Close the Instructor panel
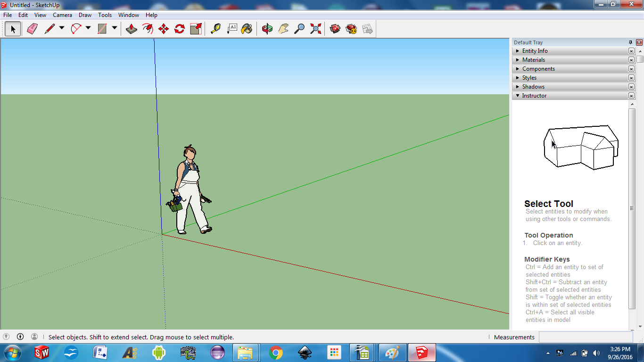 (x=631, y=96)
